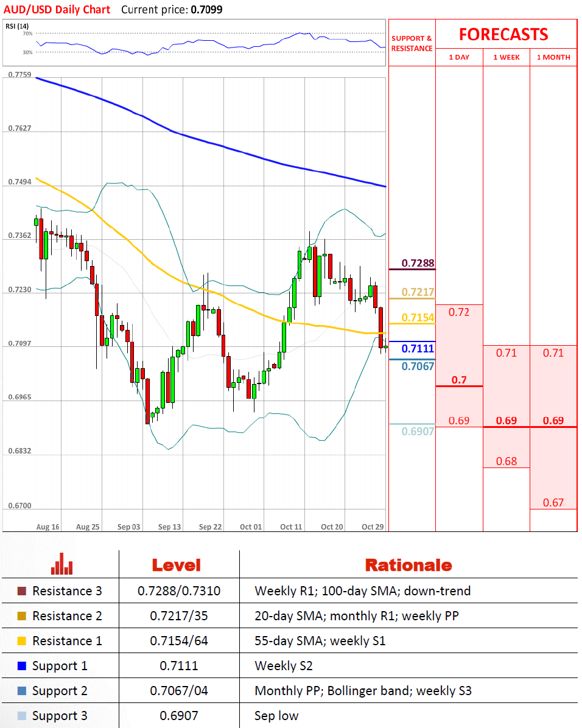Click the 0.7097 price axis label

pyautogui.click(x=19, y=343)
